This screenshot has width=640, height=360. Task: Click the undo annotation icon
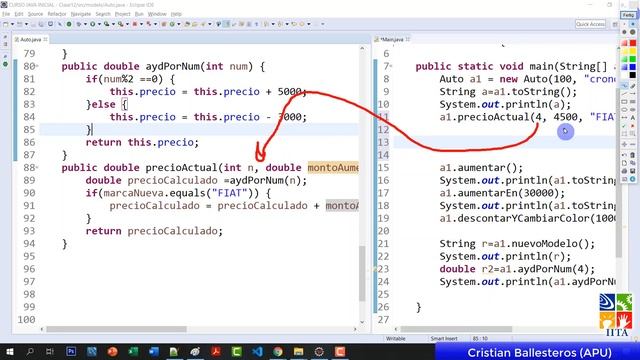[x=624, y=155]
